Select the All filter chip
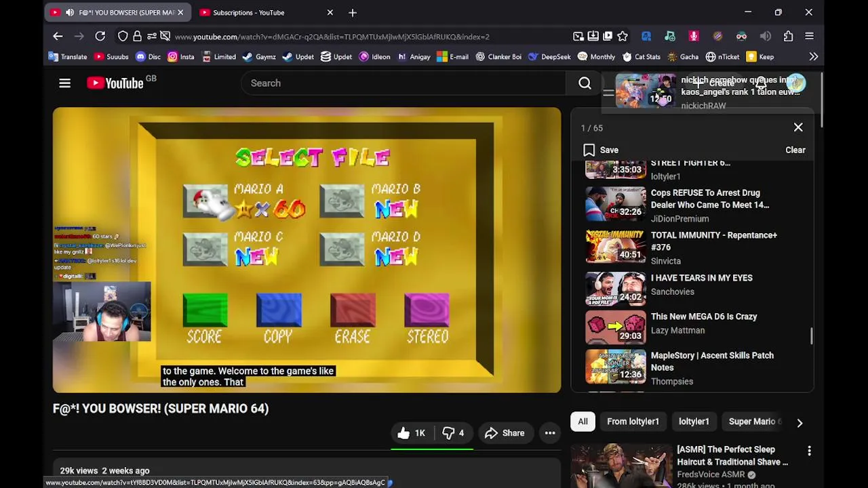Screen dimensions: 868x488 click(x=583, y=422)
